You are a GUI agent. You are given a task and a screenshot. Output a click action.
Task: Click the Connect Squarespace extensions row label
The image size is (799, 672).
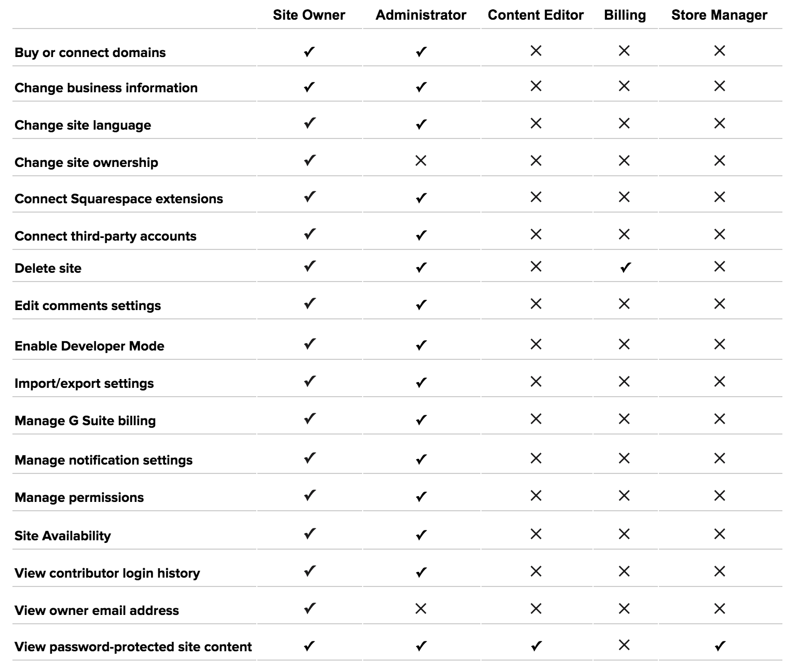coord(119,199)
